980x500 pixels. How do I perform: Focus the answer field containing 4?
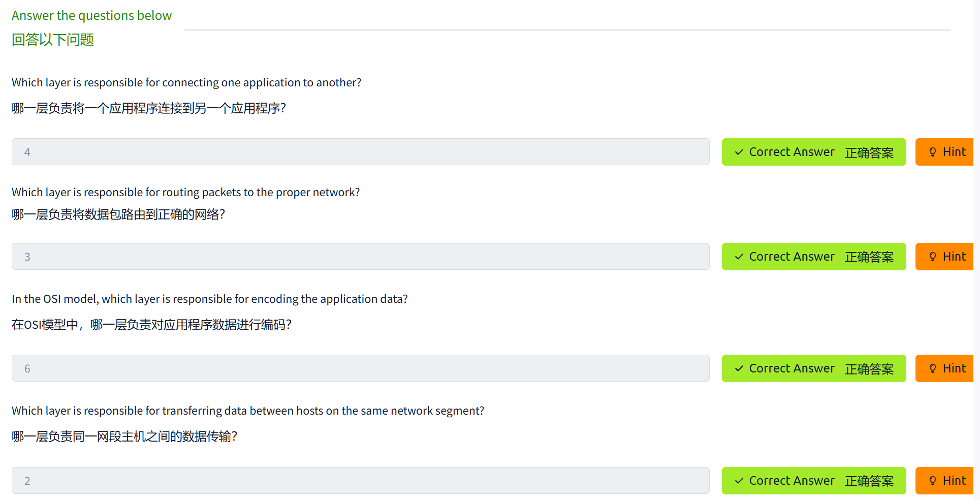pos(360,152)
